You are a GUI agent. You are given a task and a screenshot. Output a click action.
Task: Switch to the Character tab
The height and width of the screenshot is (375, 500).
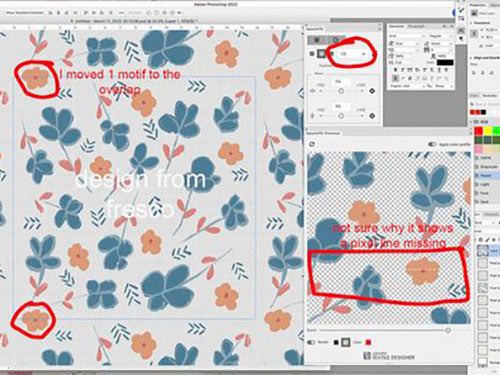click(396, 26)
